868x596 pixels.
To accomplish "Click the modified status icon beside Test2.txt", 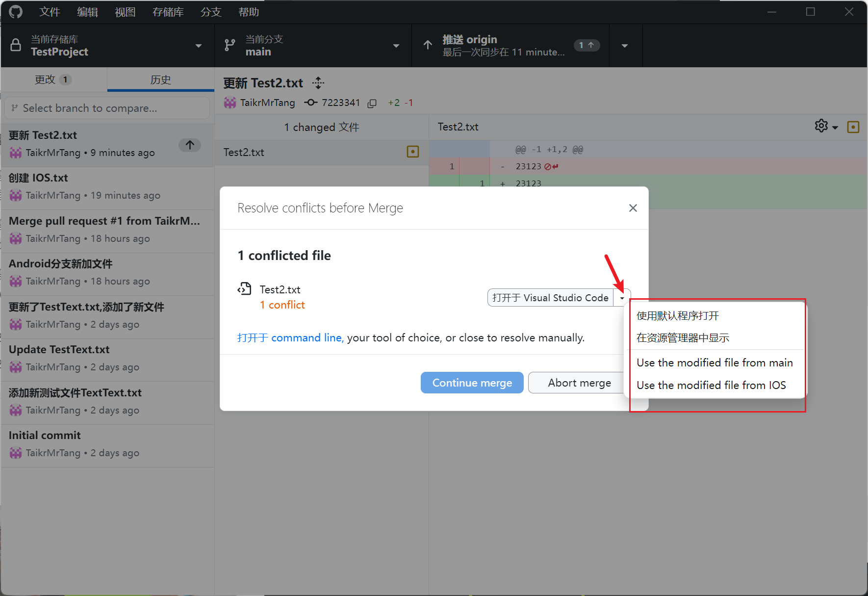I will 413,152.
